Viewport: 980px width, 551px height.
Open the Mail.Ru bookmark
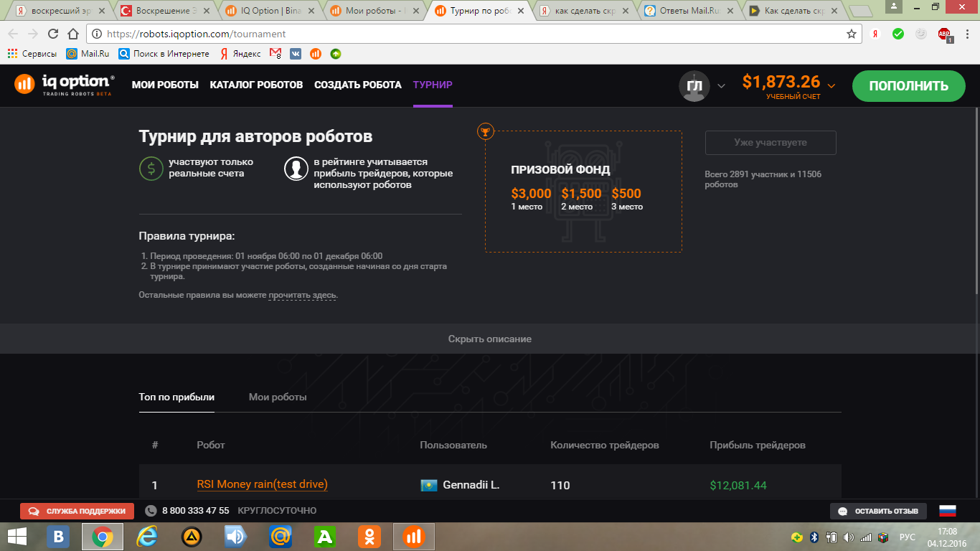coord(88,54)
